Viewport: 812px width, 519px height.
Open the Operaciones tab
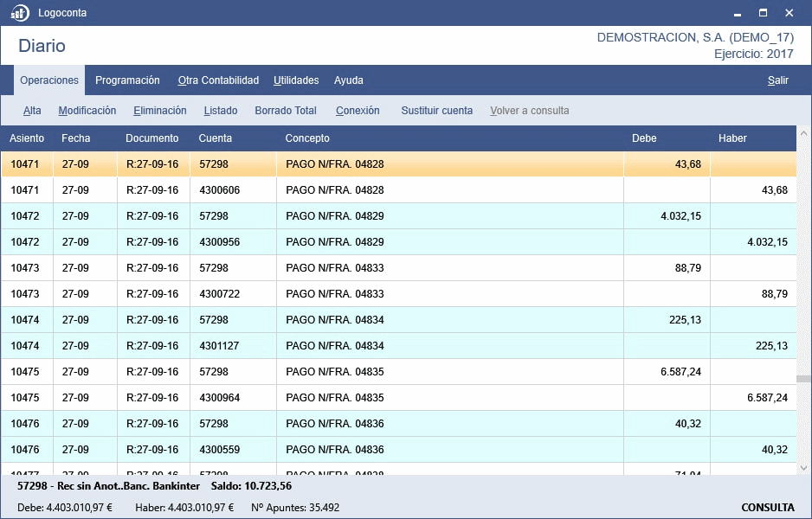pyautogui.click(x=49, y=80)
